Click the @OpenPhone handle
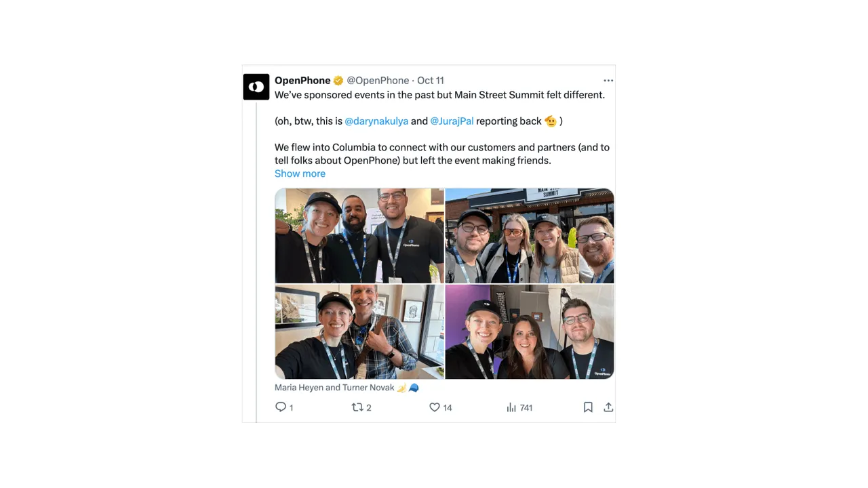The height and width of the screenshot is (488, 868). click(378, 81)
